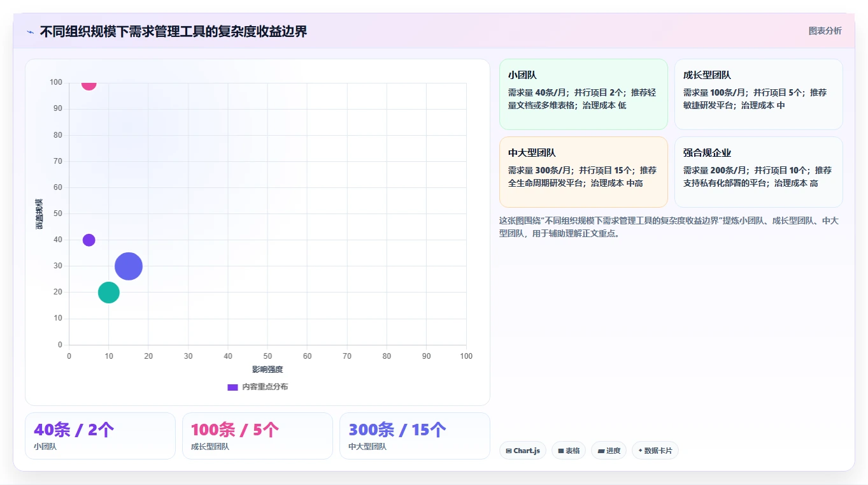Click 成长型团队 heading in the info card
Image resolution: width=868 pixels, height=485 pixels.
pyautogui.click(x=707, y=75)
